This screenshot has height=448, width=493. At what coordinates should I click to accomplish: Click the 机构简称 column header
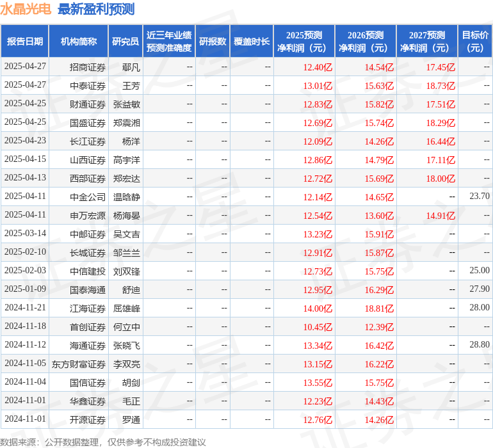(79, 42)
